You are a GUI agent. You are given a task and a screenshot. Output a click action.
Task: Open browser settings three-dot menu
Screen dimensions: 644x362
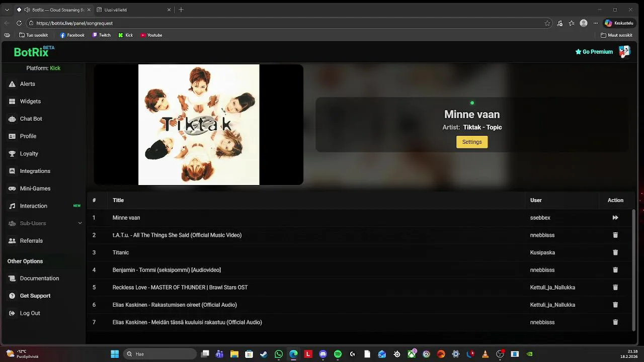tap(596, 23)
